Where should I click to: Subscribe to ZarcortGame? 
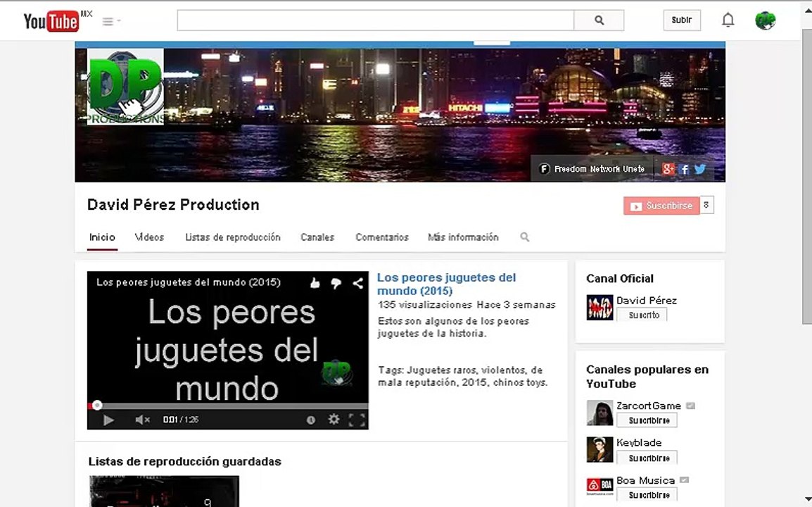coord(647,420)
